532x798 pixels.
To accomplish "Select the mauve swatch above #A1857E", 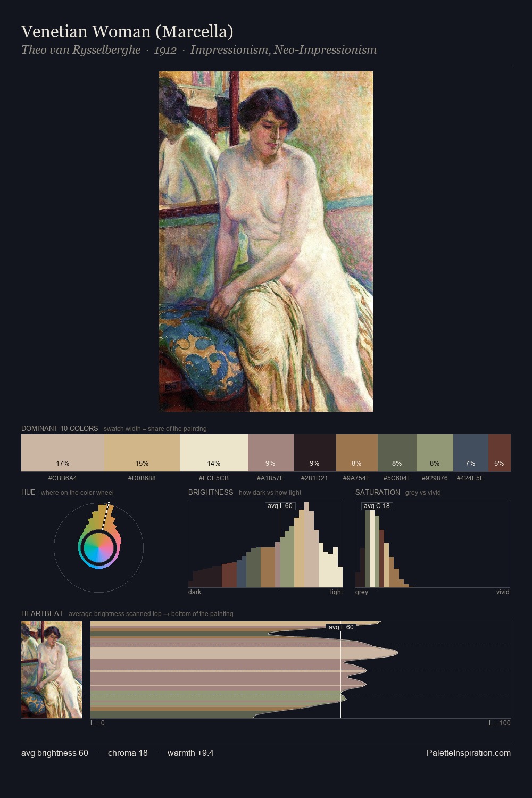I will (271, 453).
